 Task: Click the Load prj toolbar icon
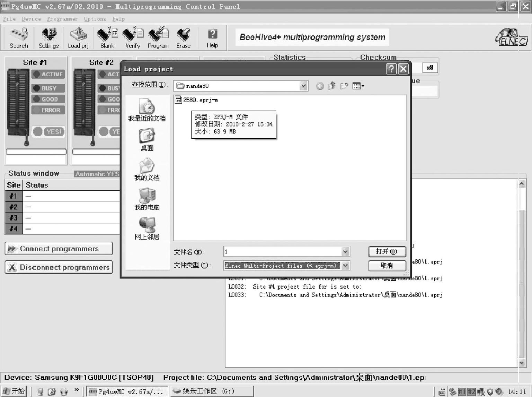click(78, 38)
